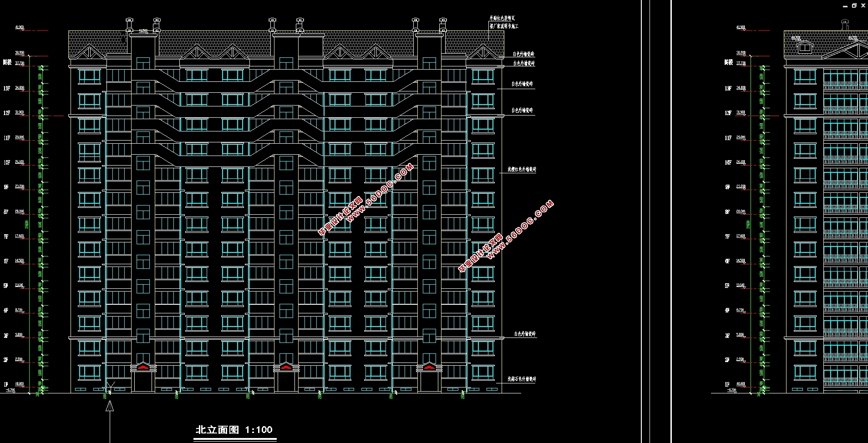Select the red canopy over right entrance

point(429,366)
